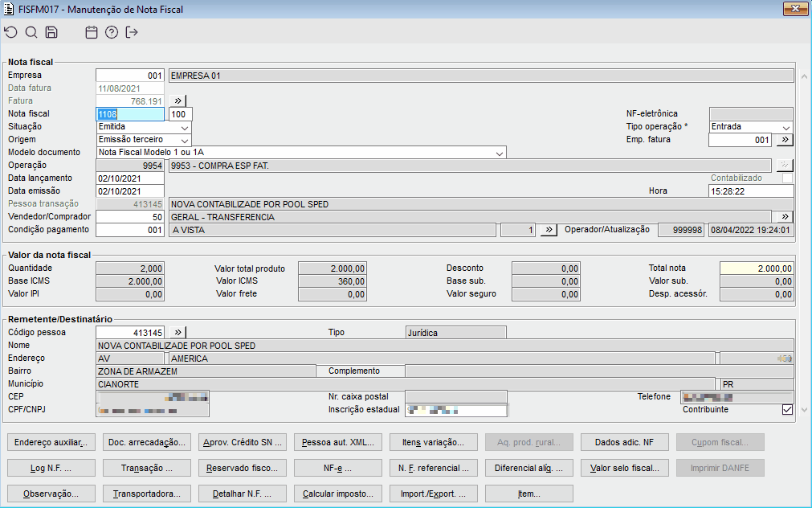Viewport: 812px width, 508px height.
Task: Click the Código pessoa field
Action: (x=130, y=333)
